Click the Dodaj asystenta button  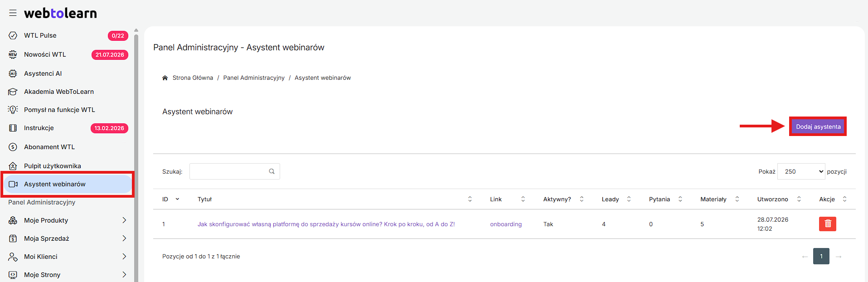pyautogui.click(x=818, y=126)
